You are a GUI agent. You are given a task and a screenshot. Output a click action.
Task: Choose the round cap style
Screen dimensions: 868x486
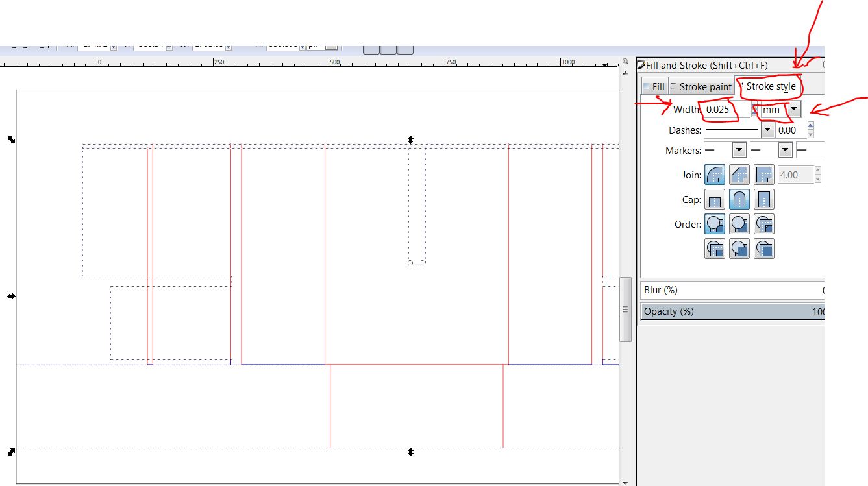pos(739,200)
